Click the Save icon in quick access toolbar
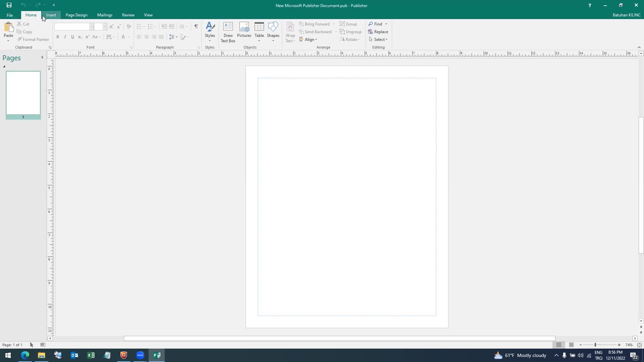 click(x=9, y=5)
